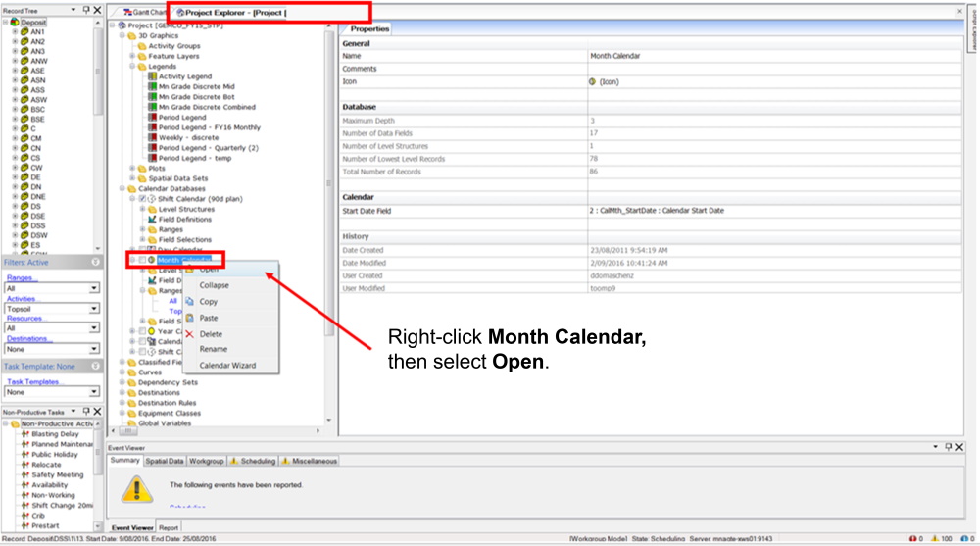Viewport: 980px width, 546px height.
Task: Choose Calendar Wizard from the context menu
Action: click(x=227, y=366)
